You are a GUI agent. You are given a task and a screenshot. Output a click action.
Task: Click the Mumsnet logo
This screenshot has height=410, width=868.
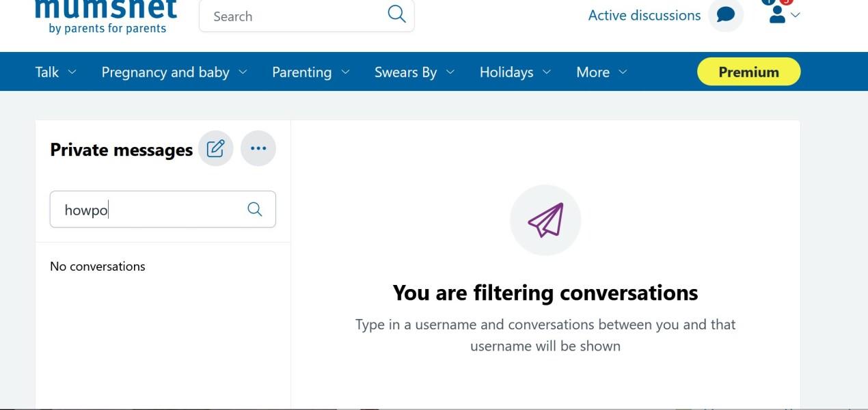pyautogui.click(x=106, y=16)
